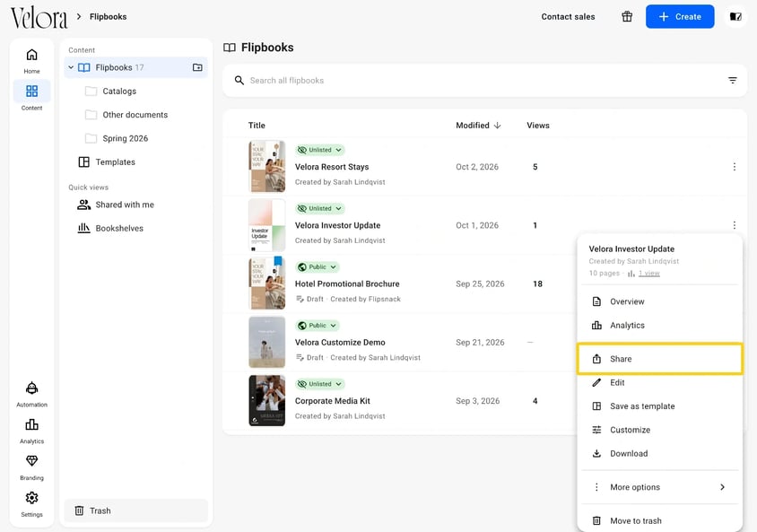The height and width of the screenshot is (532, 757).
Task: Open Public dropdown for Hotel Promotional Brochure
Action: click(x=318, y=267)
